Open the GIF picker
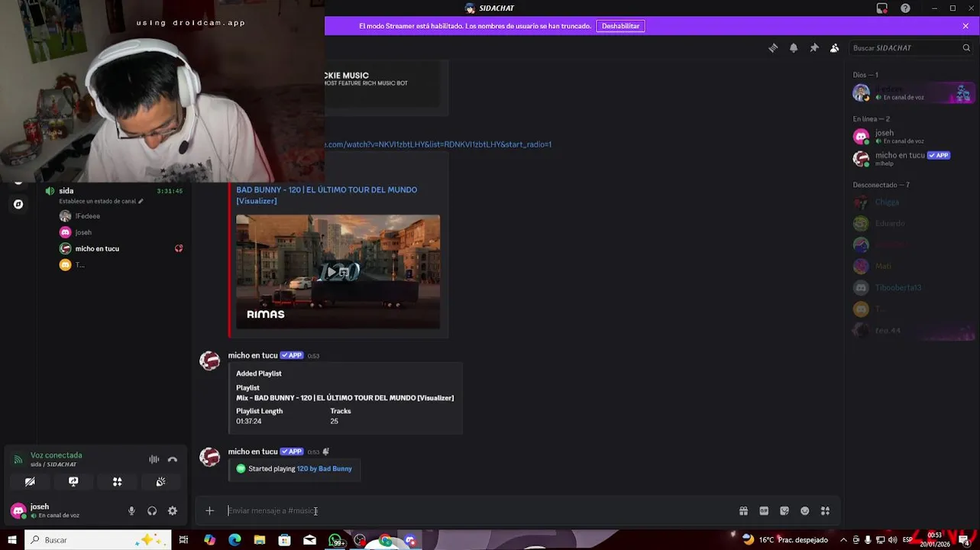The width and height of the screenshot is (980, 550). (764, 511)
